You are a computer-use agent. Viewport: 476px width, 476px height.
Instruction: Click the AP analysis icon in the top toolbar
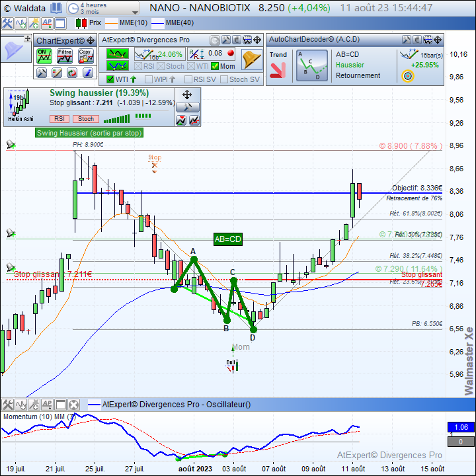click(x=47, y=23)
